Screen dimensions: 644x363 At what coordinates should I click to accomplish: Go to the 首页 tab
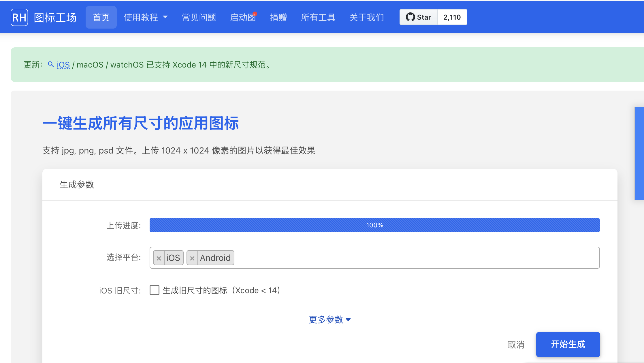click(101, 17)
